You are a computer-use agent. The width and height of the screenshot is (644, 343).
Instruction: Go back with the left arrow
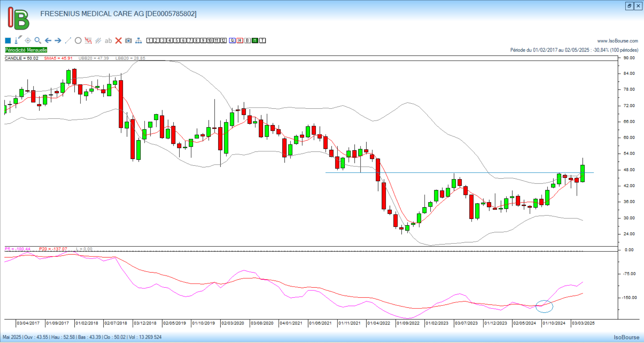[x=48, y=41]
